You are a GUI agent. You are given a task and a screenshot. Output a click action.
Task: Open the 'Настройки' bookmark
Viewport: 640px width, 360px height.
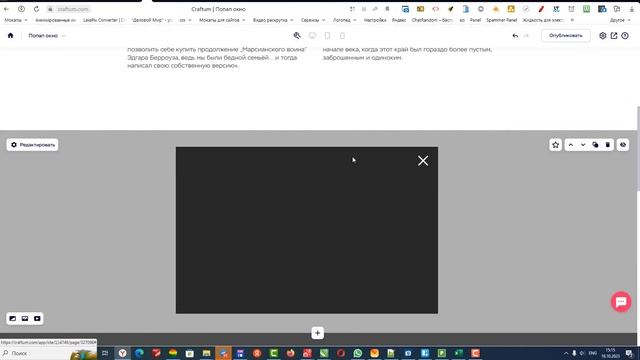click(x=375, y=20)
